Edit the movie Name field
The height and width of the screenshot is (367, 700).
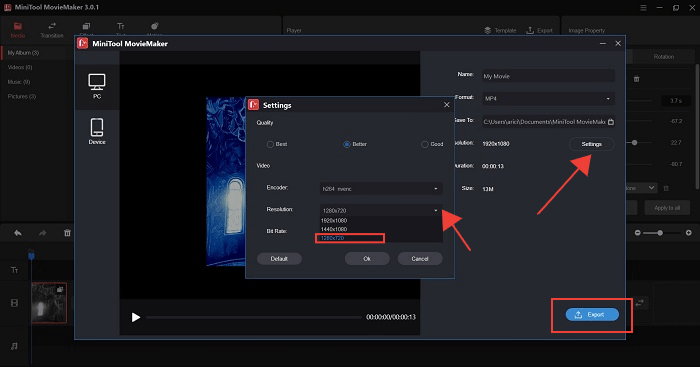point(548,76)
